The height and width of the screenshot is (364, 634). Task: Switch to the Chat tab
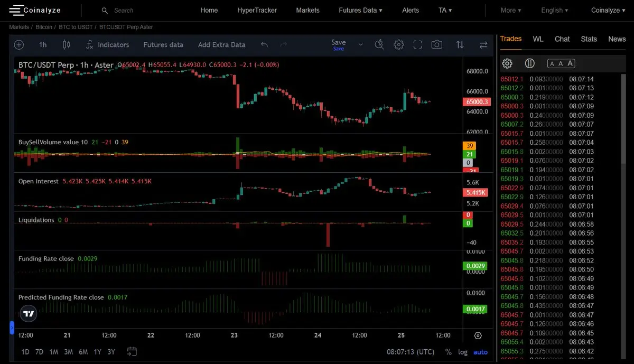click(x=562, y=39)
